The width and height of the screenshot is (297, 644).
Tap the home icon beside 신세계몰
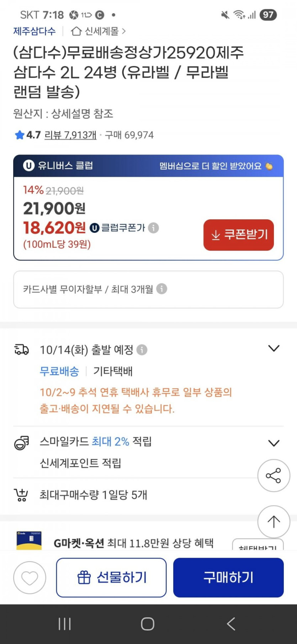click(76, 31)
